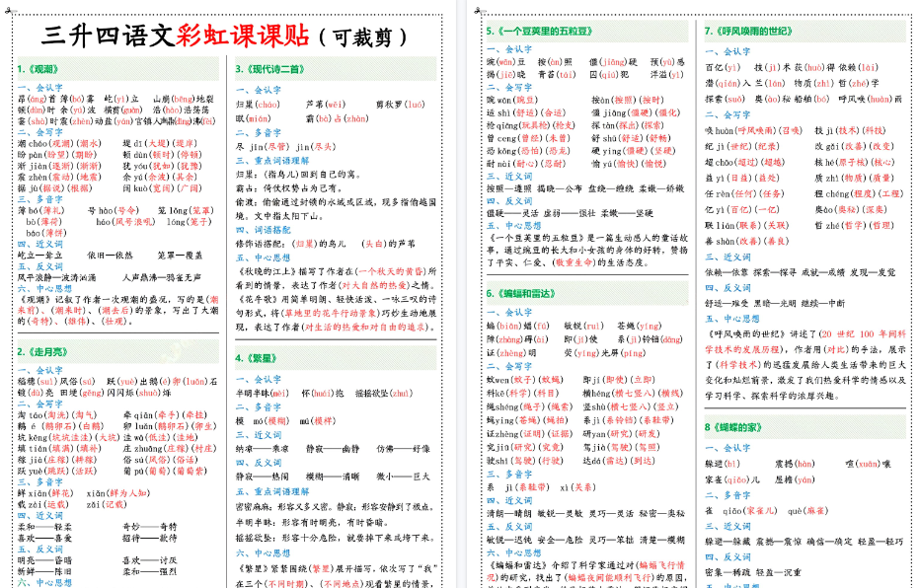Click 五、中心思想 in the 呼风唤雨的世纪 section

[x=732, y=317]
